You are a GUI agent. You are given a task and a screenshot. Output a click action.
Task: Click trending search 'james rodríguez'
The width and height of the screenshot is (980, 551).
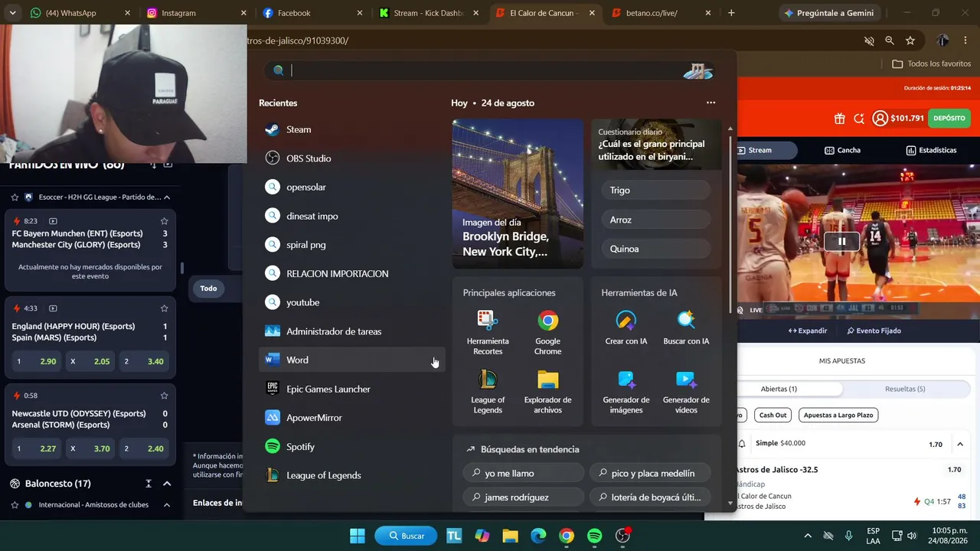click(523, 497)
